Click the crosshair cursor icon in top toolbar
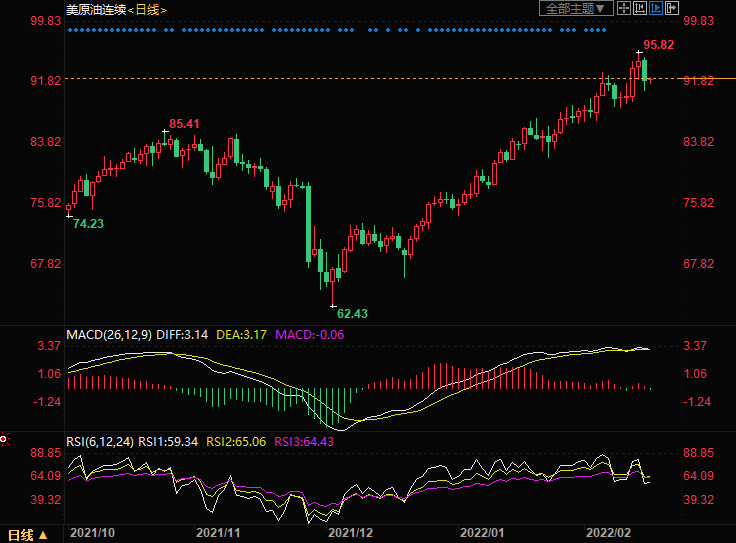 [x=623, y=9]
